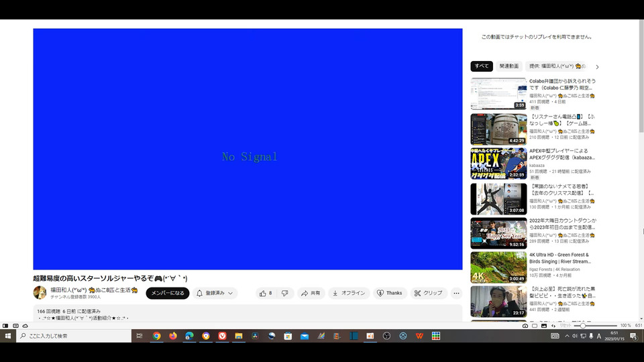Viewport: 644px width, 362px height.
Task: Click the cloud sync status icon
Action: coord(25,326)
